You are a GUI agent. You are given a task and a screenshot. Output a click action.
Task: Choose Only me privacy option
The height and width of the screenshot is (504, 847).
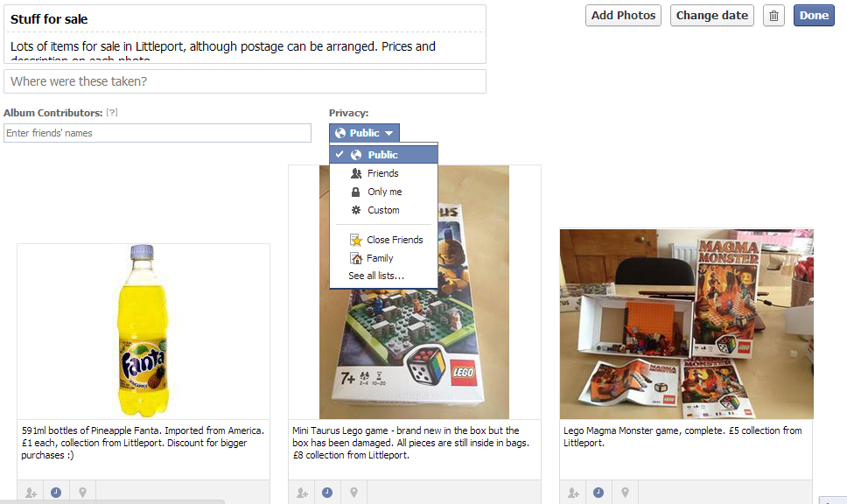383,192
